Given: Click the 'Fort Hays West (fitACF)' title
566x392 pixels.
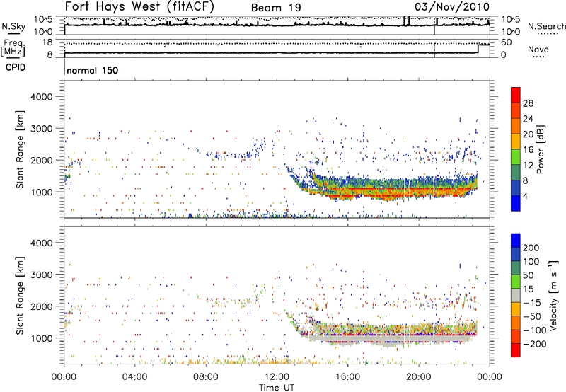Looking at the screenshot, I should (139, 6).
